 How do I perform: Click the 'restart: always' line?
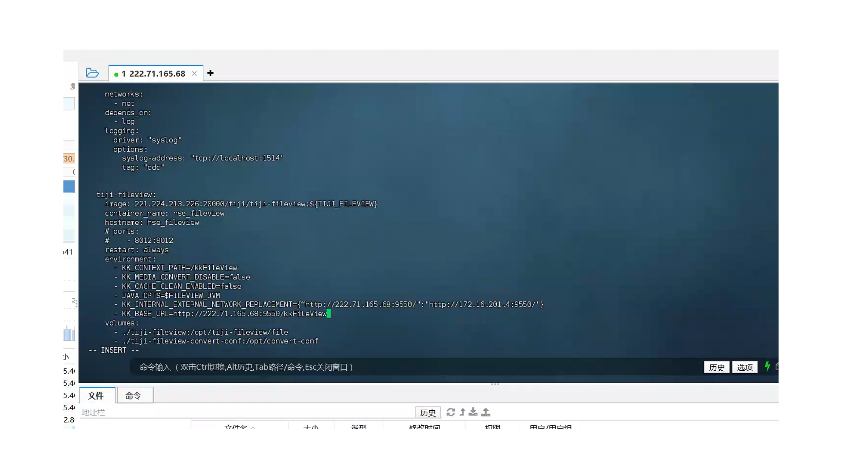click(x=137, y=250)
